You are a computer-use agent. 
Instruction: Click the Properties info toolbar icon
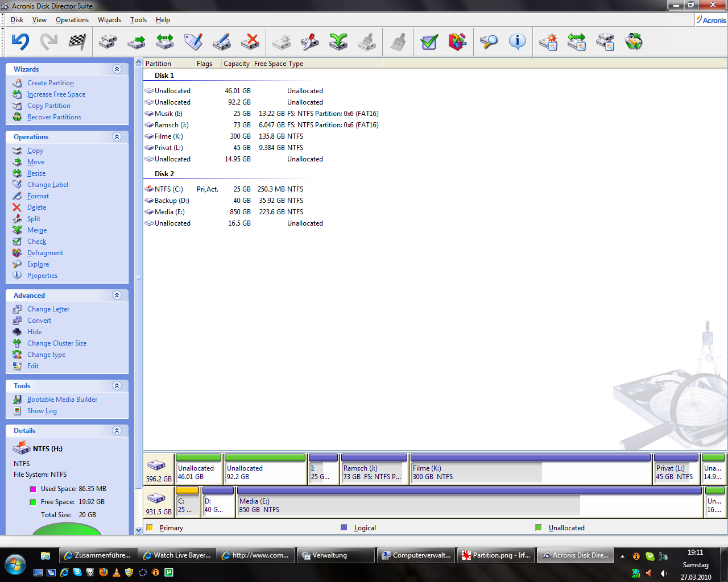[517, 41]
